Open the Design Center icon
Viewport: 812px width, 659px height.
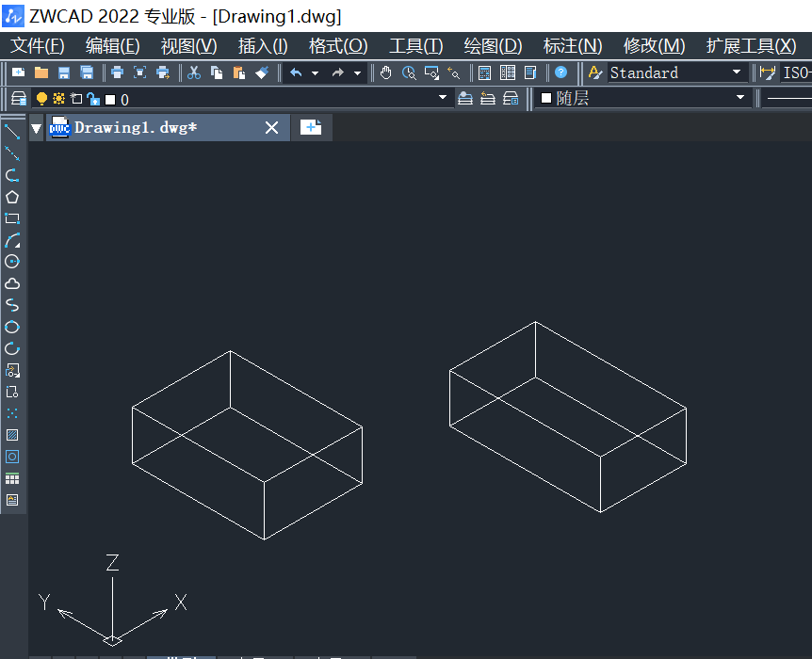point(508,72)
